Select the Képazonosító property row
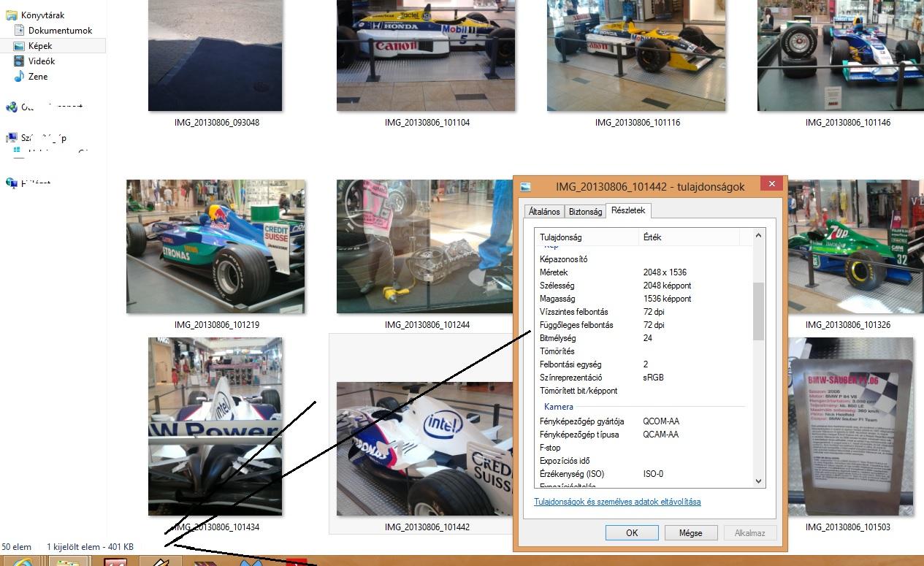The width and height of the screenshot is (924, 566). pyautogui.click(x=643, y=259)
